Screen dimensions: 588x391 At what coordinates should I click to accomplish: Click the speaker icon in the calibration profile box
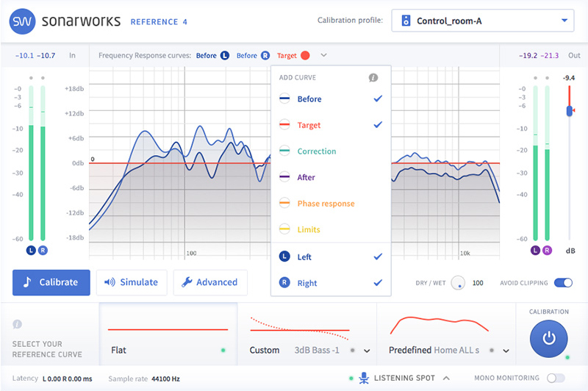coord(406,21)
